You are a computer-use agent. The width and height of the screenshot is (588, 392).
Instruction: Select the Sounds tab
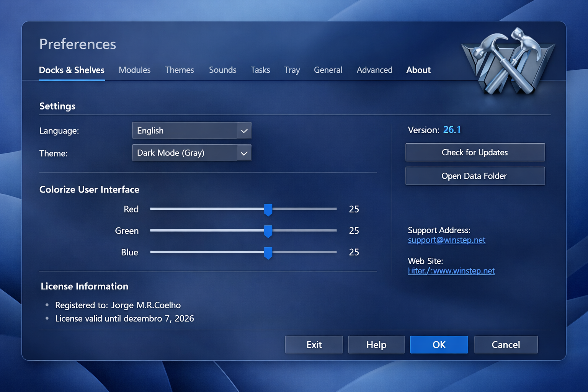click(222, 70)
